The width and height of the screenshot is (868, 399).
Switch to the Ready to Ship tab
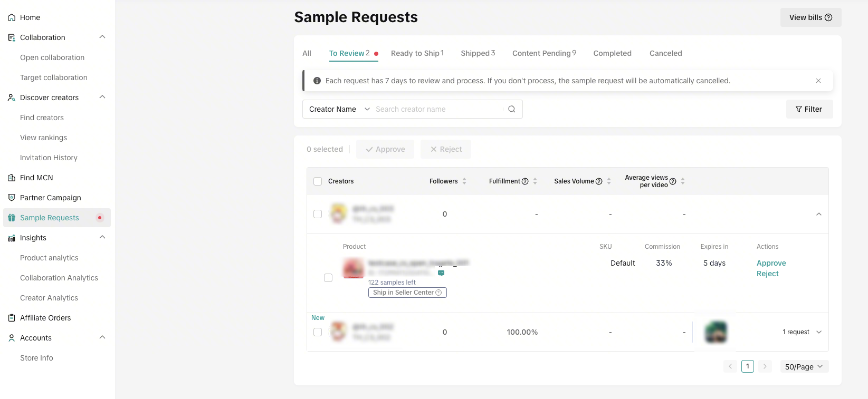click(x=417, y=53)
